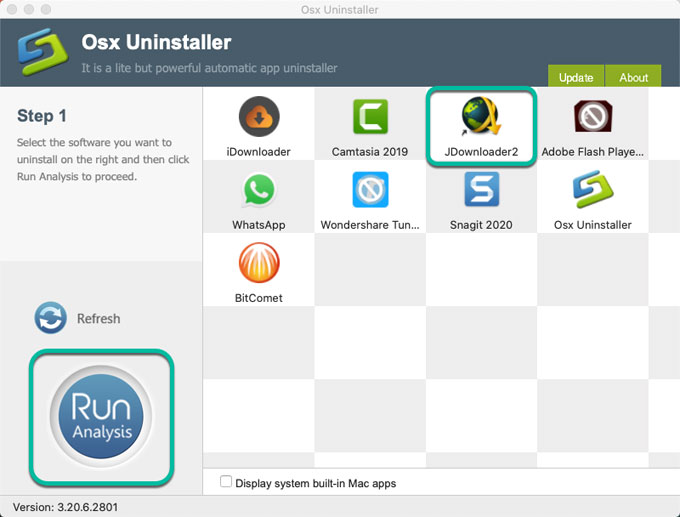Select the BitComet app icon

click(259, 262)
